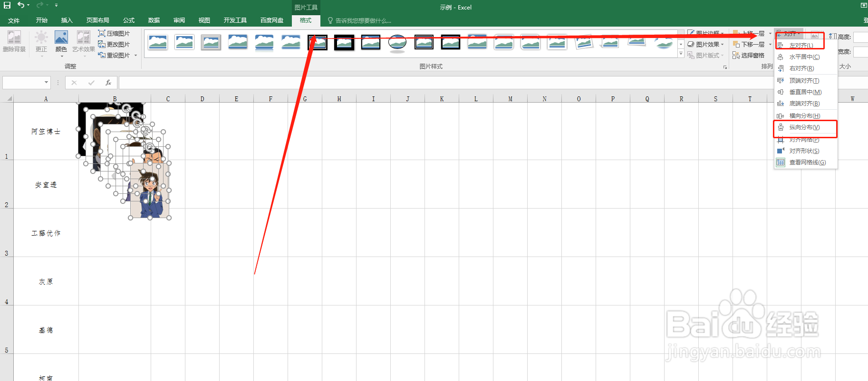Image resolution: width=868 pixels, height=381 pixels.
Task: Click the 压缩图片 compress pictures button
Action: click(x=114, y=34)
